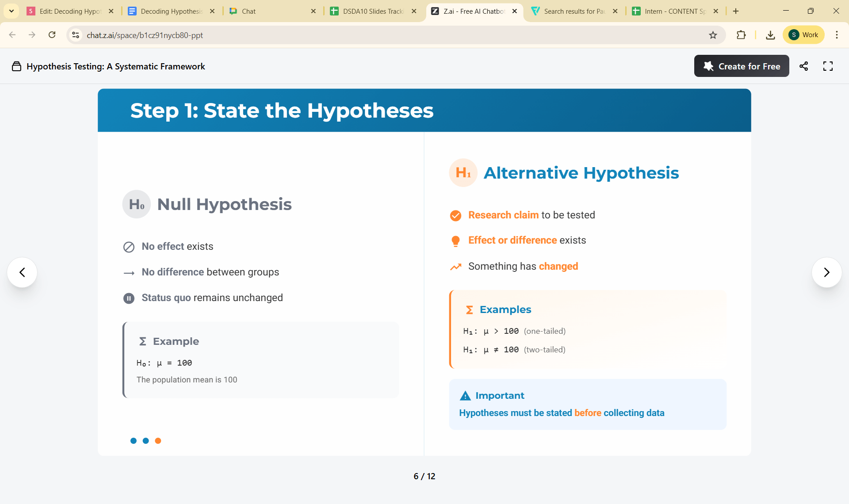Go to the next slide arrow
This screenshot has width=849, height=504.
[826, 272]
